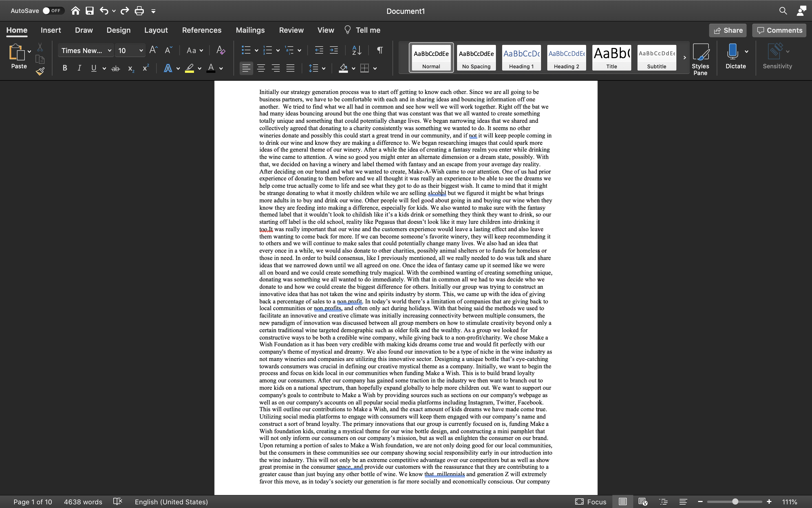The image size is (812, 508).
Task: Open numbered list style dropdown arrow
Action: pyautogui.click(x=278, y=51)
